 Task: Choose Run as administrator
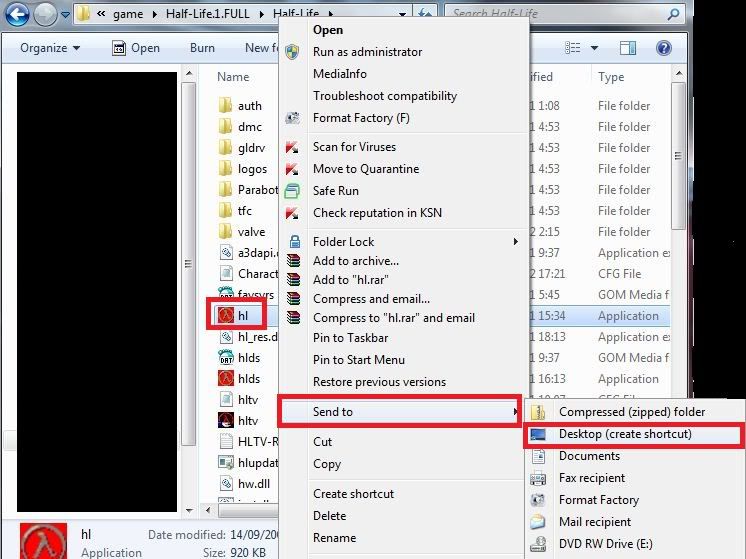point(367,52)
